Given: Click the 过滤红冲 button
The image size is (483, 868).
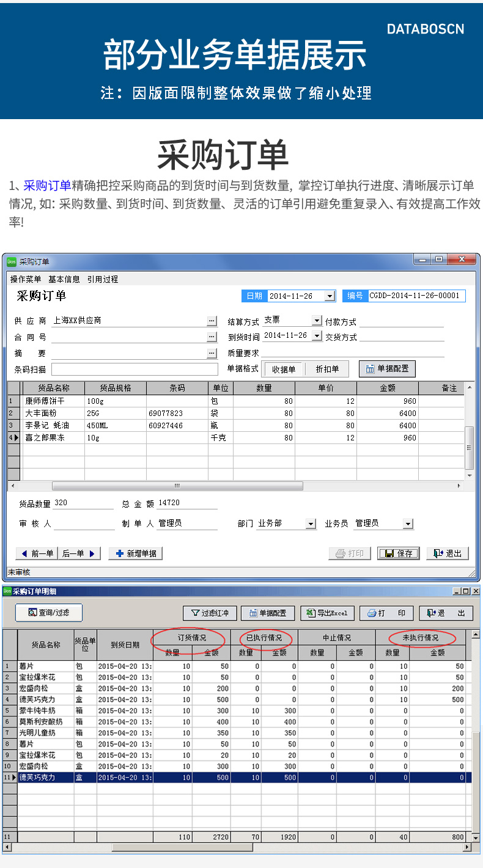Looking at the screenshot, I should click(x=210, y=613).
